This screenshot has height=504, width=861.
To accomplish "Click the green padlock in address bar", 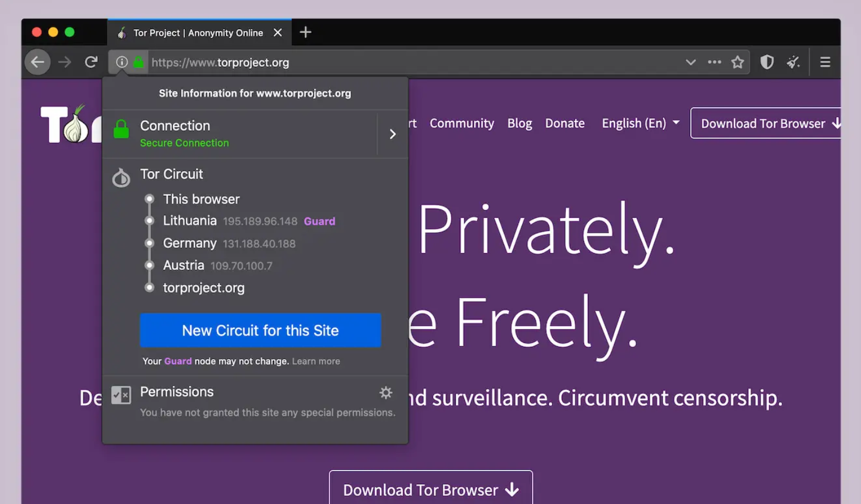I will point(138,62).
